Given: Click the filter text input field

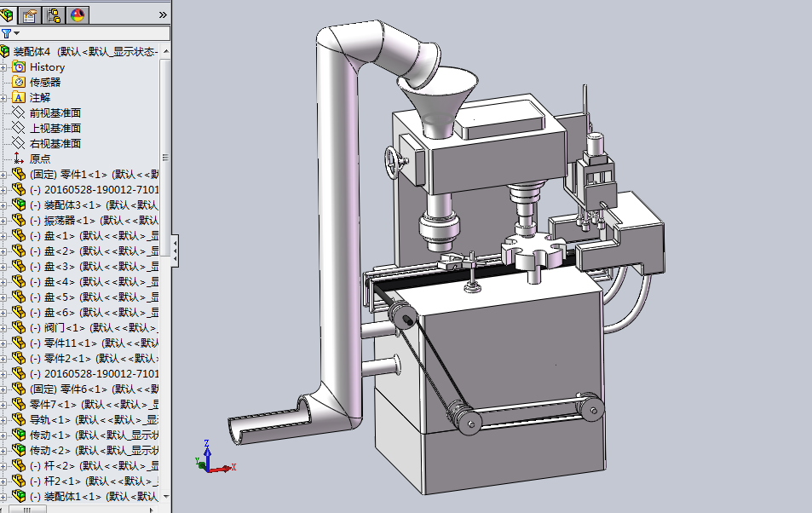Looking at the screenshot, I should 94,33.
